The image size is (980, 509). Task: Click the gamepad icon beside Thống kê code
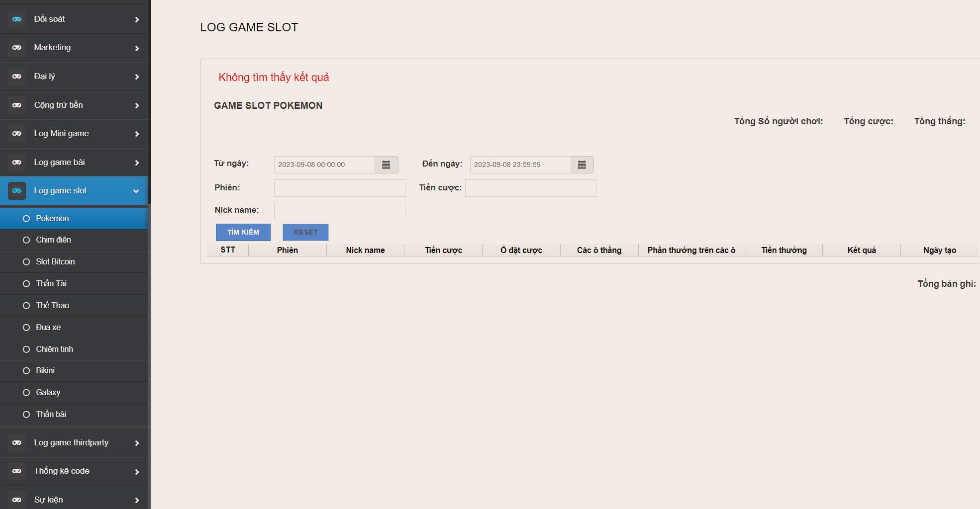(17, 471)
